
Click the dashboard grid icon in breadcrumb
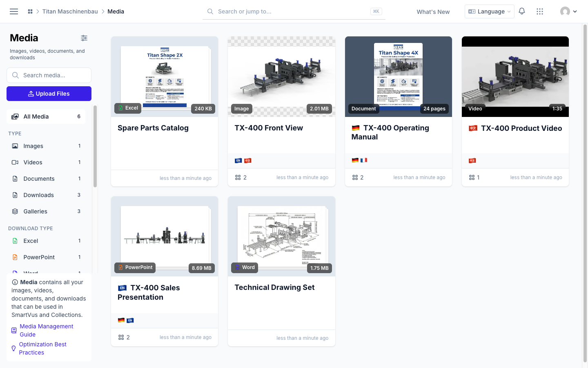pos(30,11)
